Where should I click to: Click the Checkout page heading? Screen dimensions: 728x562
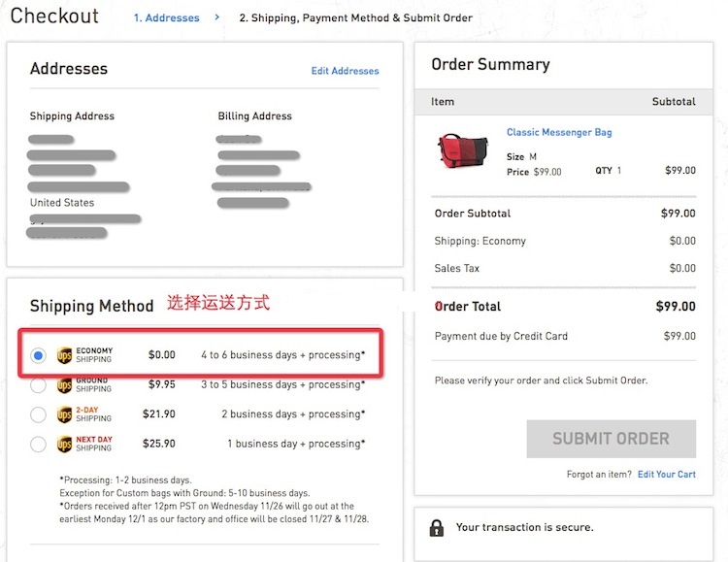pyautogui.click(x=54, y=16)
